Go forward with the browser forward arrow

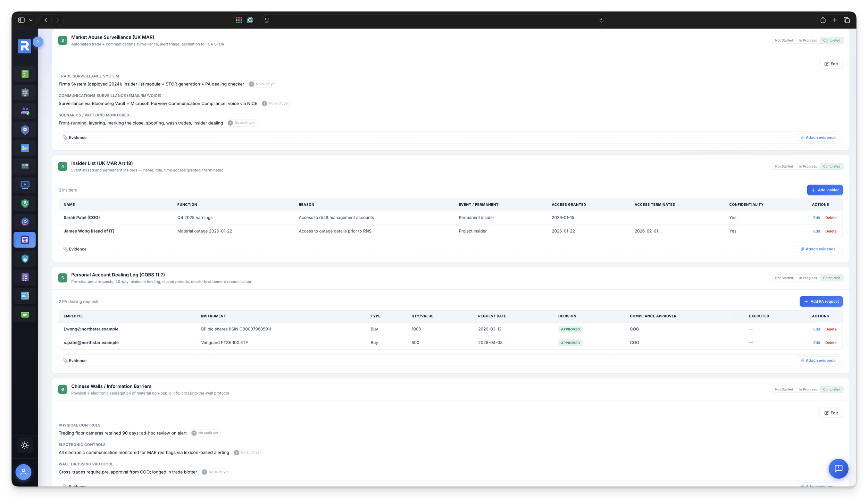[x=58, y=20]
